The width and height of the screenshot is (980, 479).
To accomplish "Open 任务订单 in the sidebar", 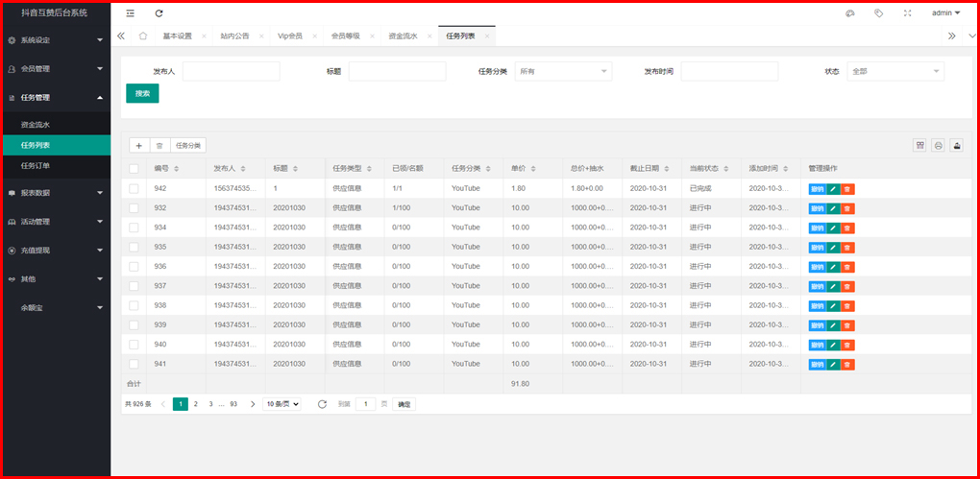I will (x=36, y=165).
